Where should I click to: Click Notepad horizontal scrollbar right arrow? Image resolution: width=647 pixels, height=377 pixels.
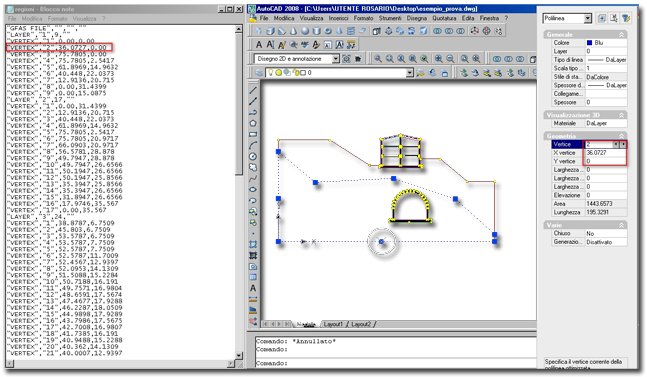click(231, 364)
